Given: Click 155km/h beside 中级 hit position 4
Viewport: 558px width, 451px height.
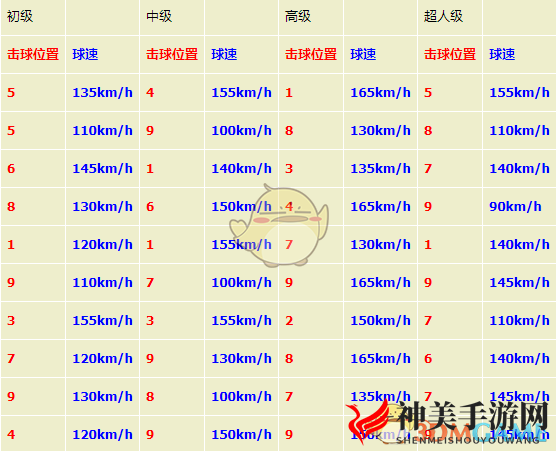Looking at the screenshot, I should click(x=242, y=93).
